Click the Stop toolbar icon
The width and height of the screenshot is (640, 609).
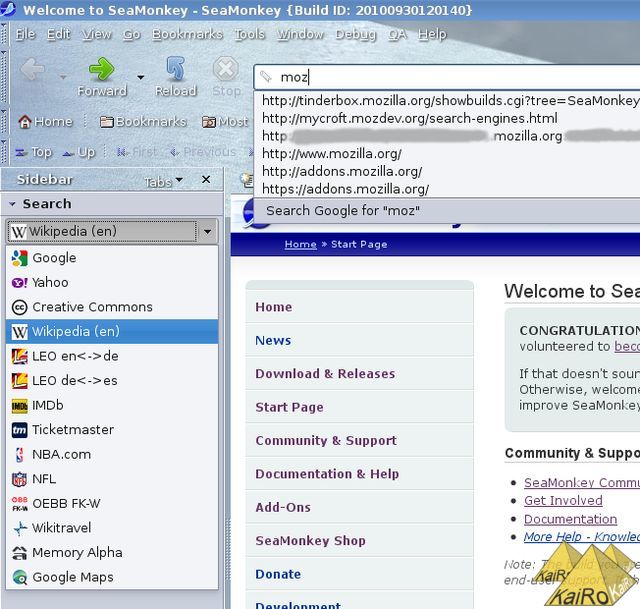226,68
